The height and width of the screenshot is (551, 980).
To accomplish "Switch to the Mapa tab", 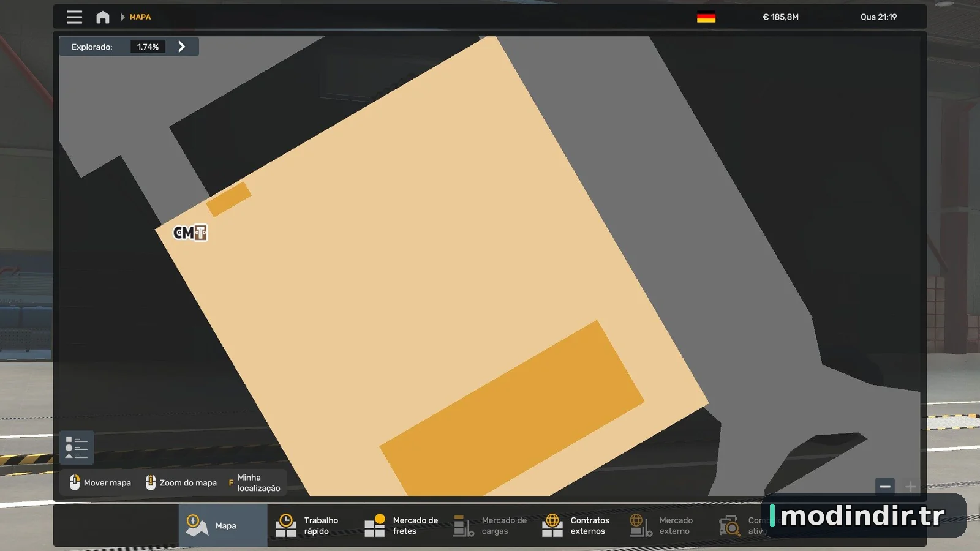I will click(x=223, y=525).
